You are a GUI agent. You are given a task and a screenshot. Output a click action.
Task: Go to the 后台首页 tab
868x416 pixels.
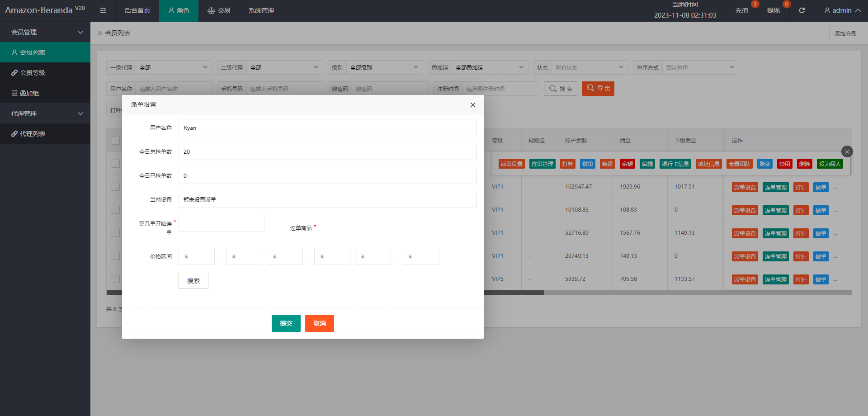[x=137, y=10]
